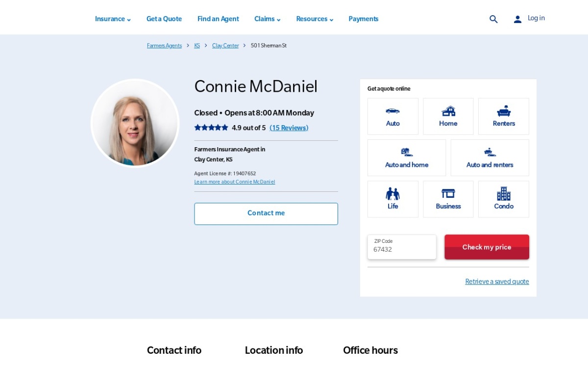Select the Condo insurance tile
588x368 pixels.
click(x=504, y=199)
